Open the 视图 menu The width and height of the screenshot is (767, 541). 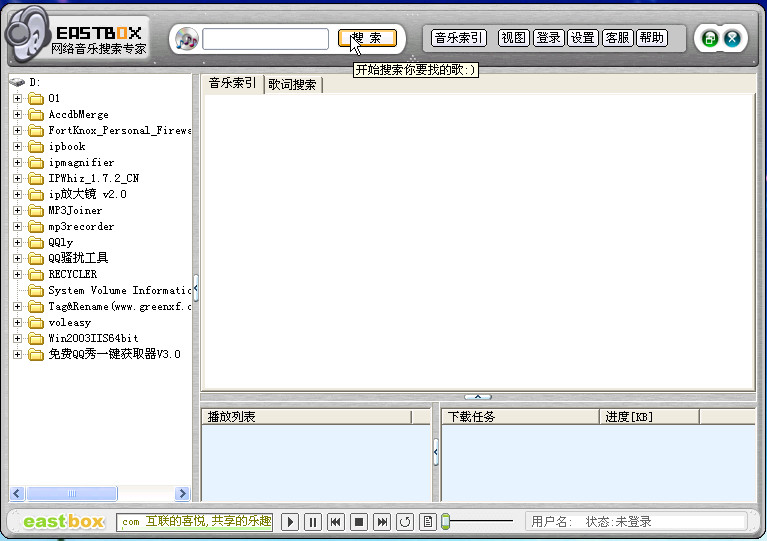(514, 38)
